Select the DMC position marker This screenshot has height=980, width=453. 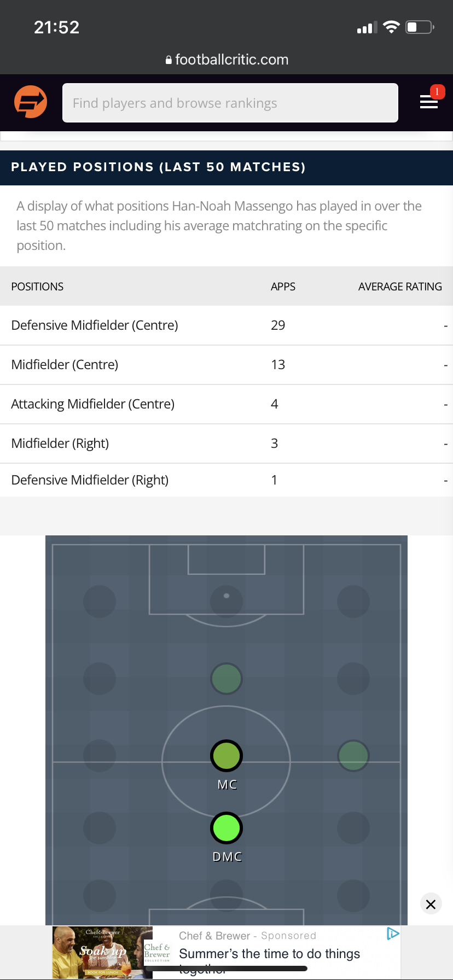[x=226, y=828]
